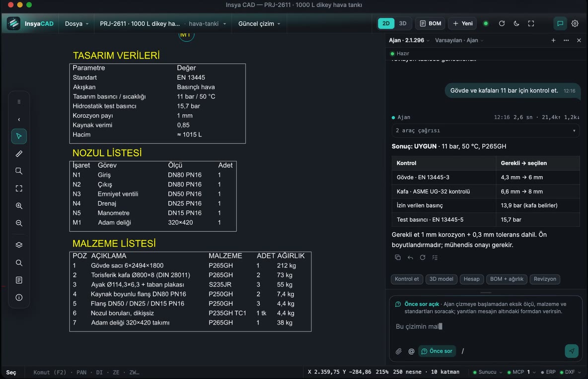This screenshot has height=379, width=588.
Task: Click the Kontrol et suggestion chip
Action: 407,279
